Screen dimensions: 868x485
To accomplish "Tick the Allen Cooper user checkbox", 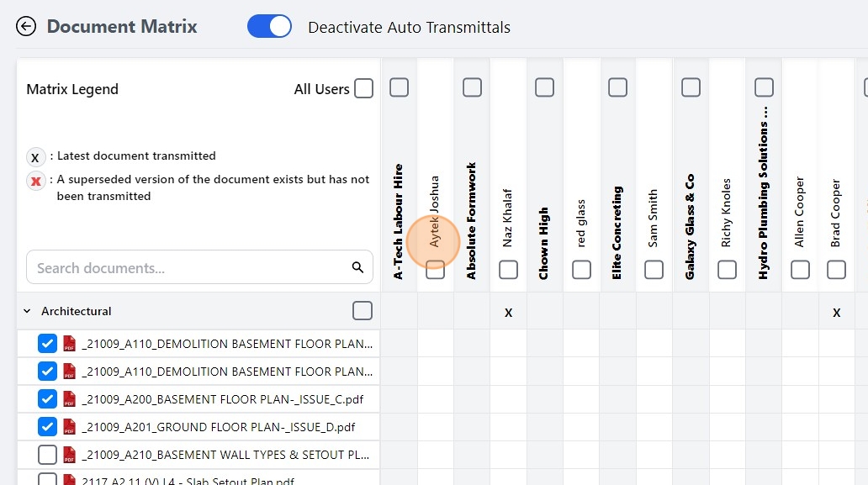I will point(800,270).
